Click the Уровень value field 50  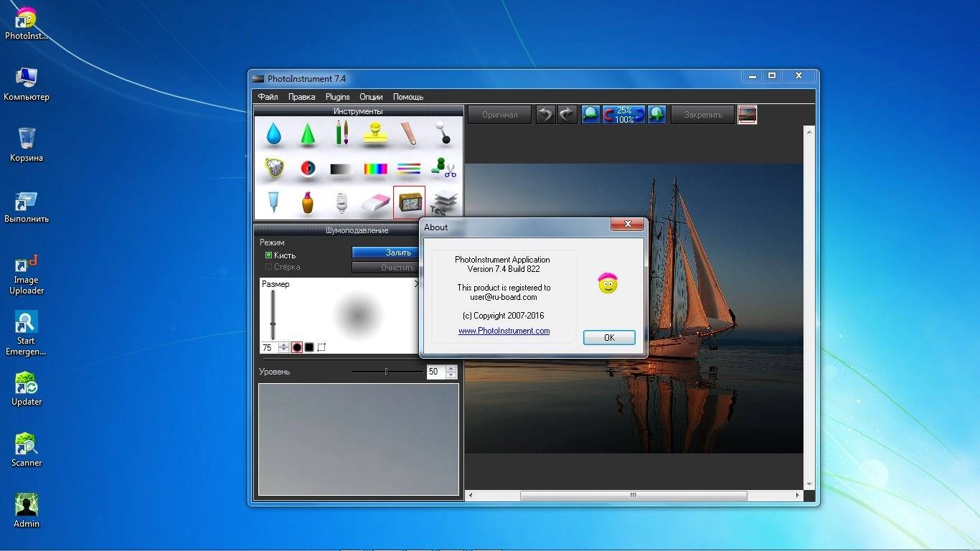(435, 372)
